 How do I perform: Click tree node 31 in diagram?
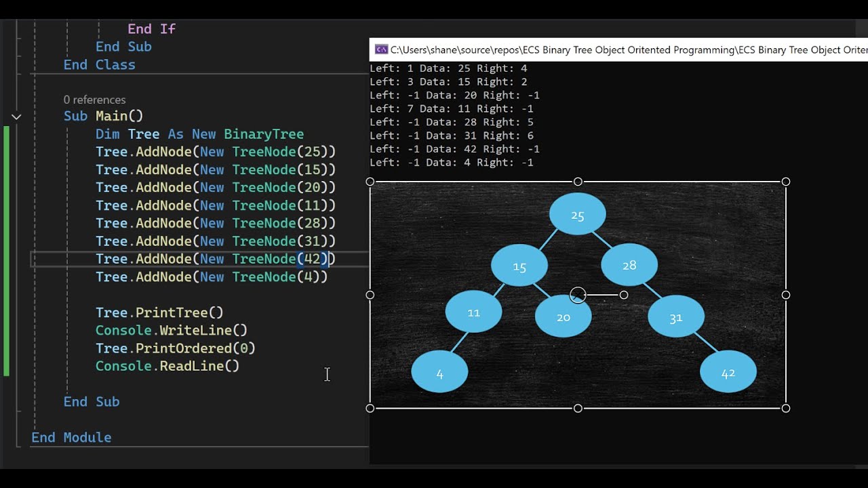point(676,317)
